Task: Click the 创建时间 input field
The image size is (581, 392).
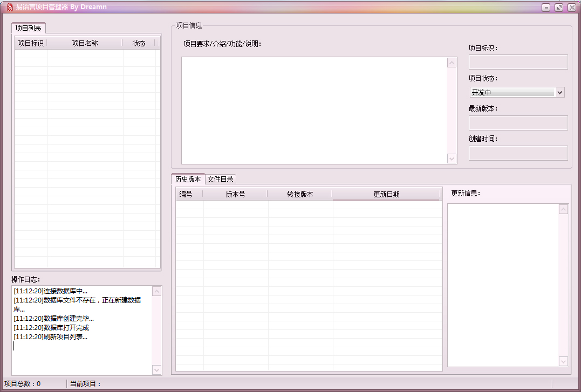Action: (x=518, y=153)
